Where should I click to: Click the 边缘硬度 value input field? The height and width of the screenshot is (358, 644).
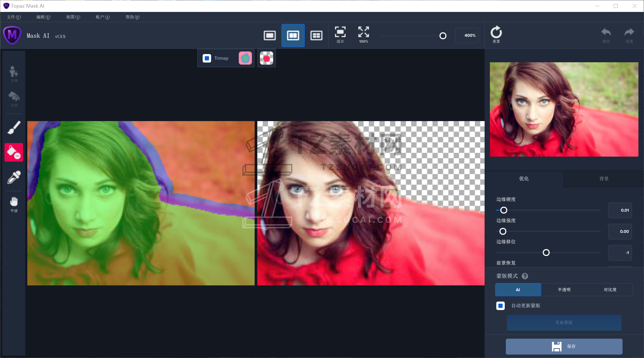click(620, 210)
